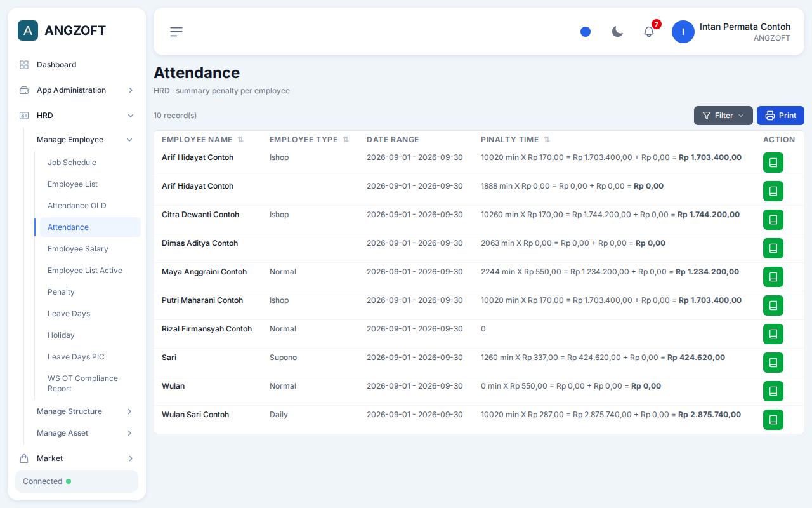Image resolution: width=812 pixels, height=508 pixels.
Task: Expand Market menu chevron
Action: pyautogui.click(x=131, y=458)
